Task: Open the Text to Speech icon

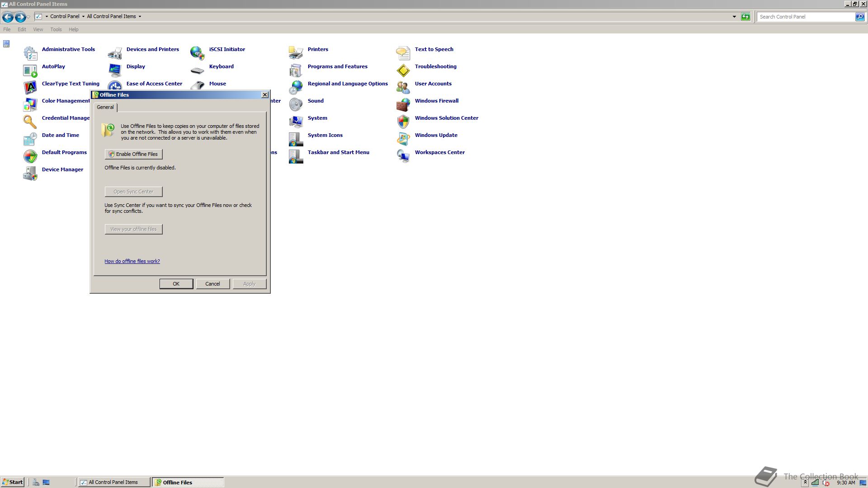Action: (403, 53)
